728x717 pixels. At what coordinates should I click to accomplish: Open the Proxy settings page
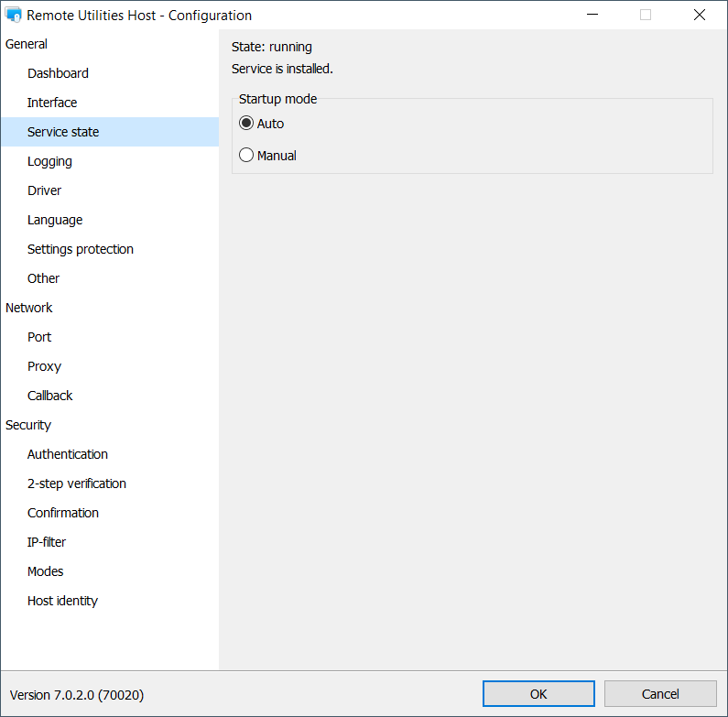(x=110, y=366)
